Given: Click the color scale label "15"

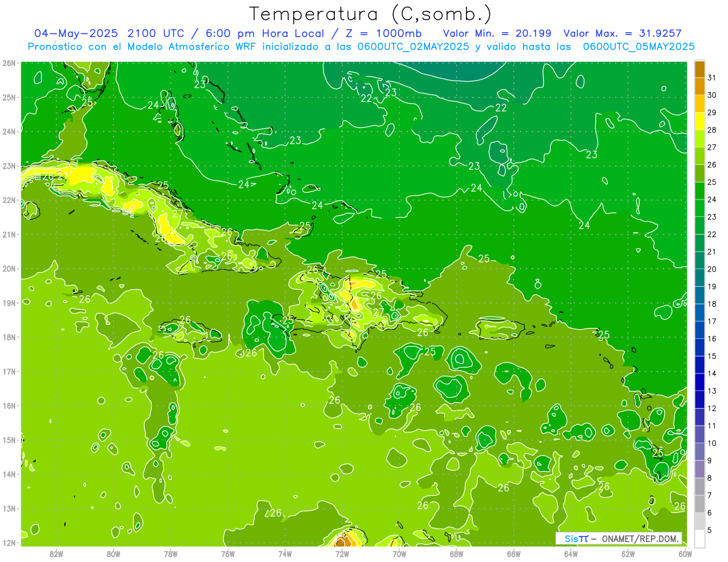Looking at the screenshot, I should [x=712, y=356].
